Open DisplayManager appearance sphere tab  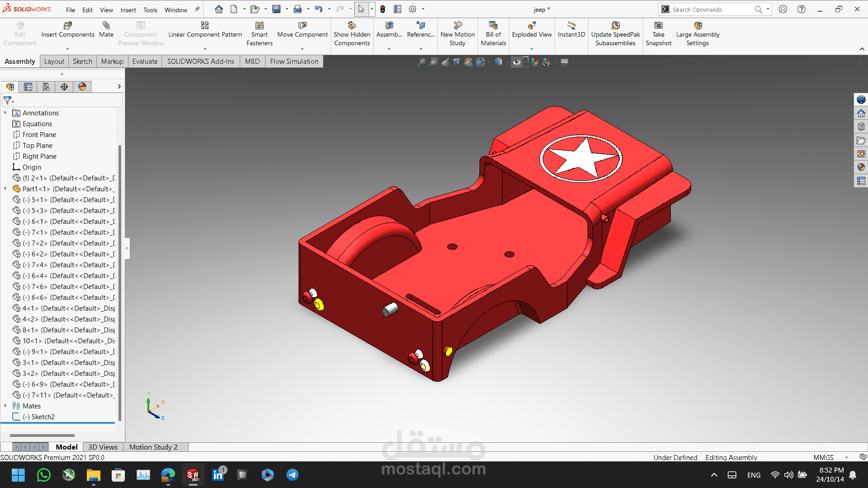[x=82, y=87]
